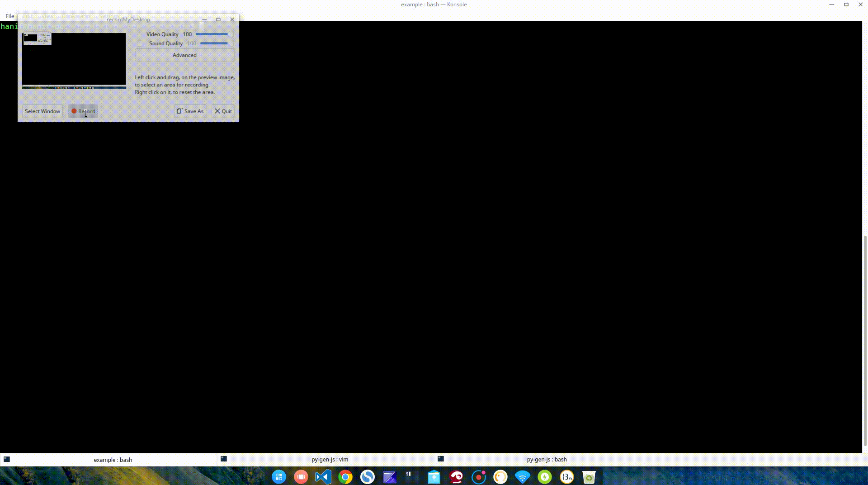Maximize the Konsole window

pos(846,5)
